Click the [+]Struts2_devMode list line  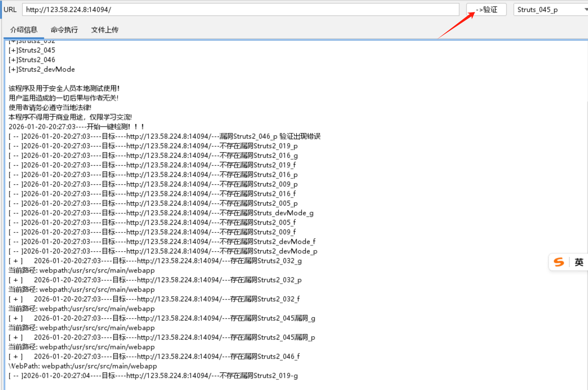42,69
